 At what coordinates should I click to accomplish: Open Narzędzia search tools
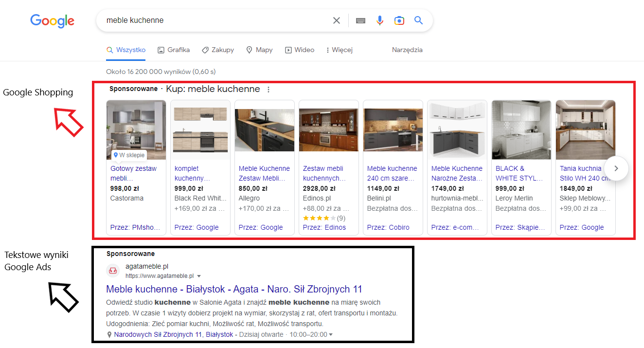407,50
